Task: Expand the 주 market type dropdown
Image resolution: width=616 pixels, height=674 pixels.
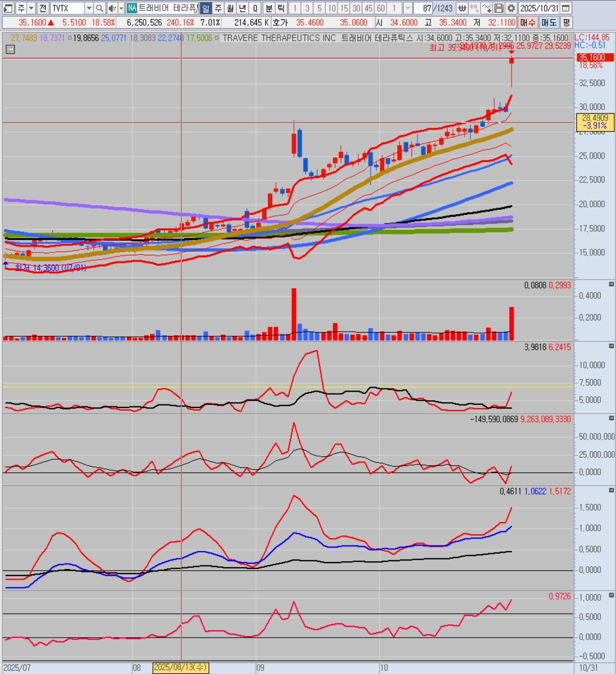Action: click(31, 8)
